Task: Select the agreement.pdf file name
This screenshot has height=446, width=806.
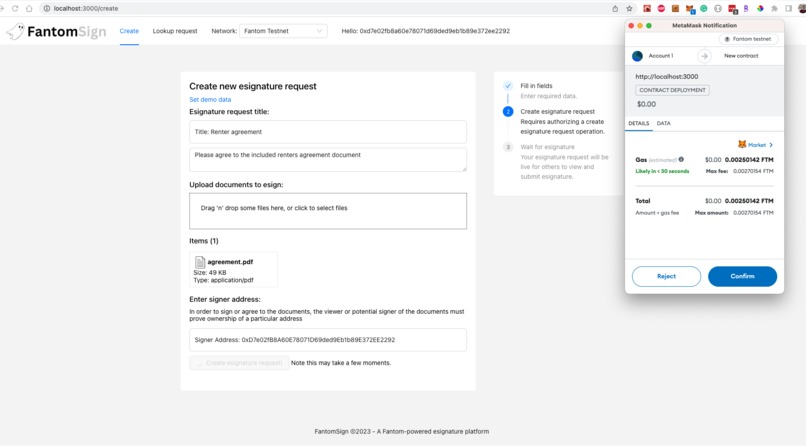Action: click(x=230, y=262)
